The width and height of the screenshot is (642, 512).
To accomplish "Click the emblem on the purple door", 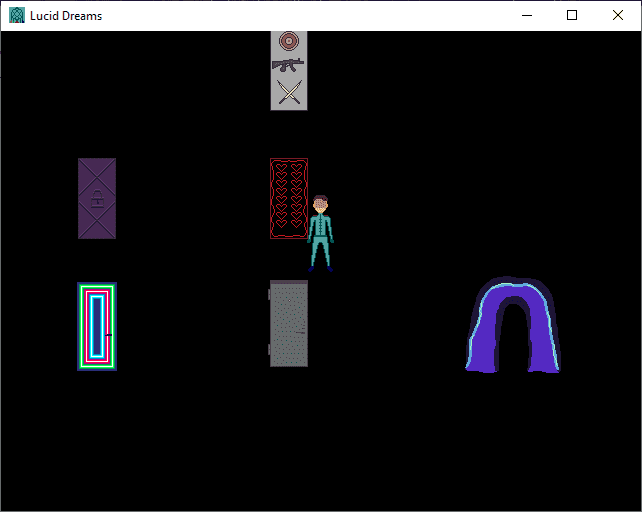I will (x=97, y=198).
